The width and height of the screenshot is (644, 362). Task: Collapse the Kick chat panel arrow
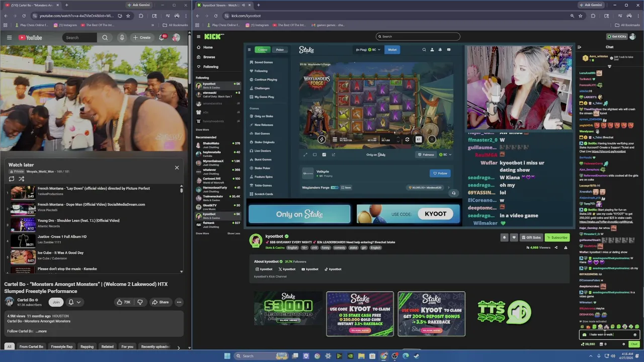click(579, 47)
